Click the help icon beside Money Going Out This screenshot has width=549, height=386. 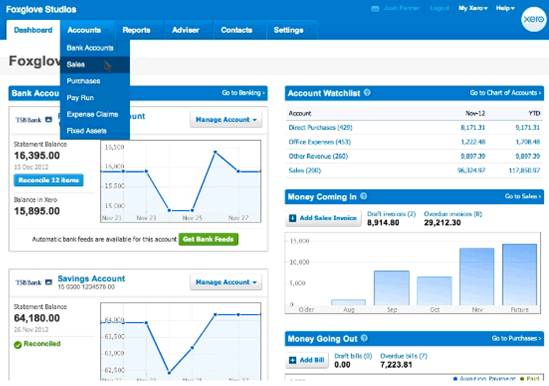point(364,338)
